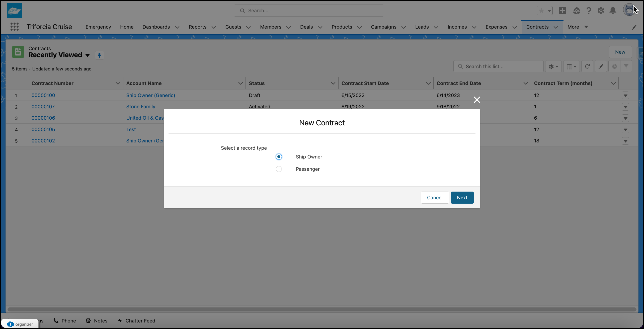Open the Trailhead guidance icon
Viewport: 644px width, 329px height.
coord(577,11)
